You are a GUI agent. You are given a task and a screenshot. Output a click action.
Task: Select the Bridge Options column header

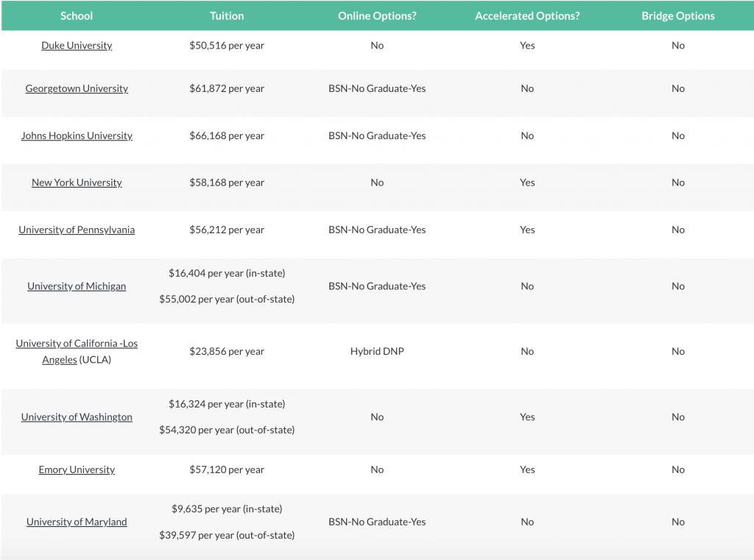[678, 16]
